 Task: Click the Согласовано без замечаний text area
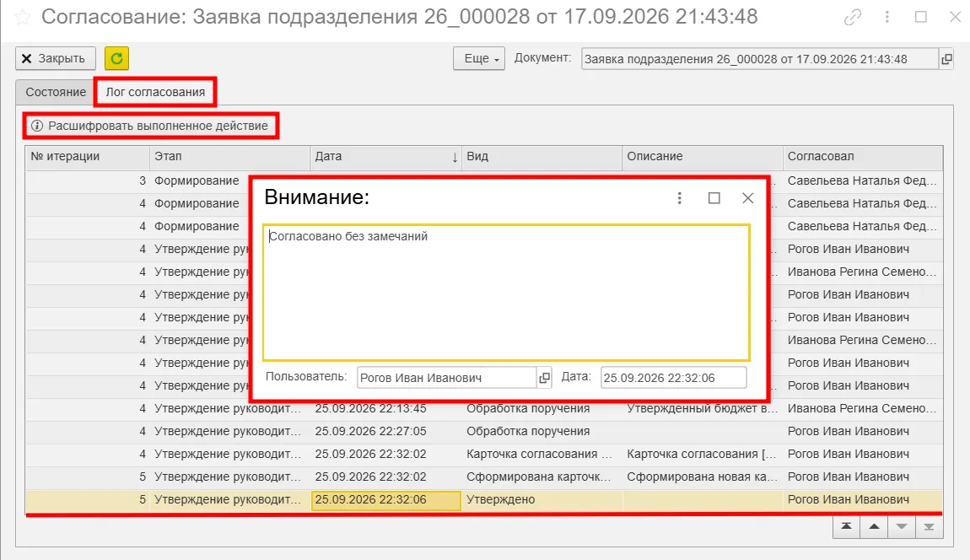pyautogui.click(x=506, y=293)
